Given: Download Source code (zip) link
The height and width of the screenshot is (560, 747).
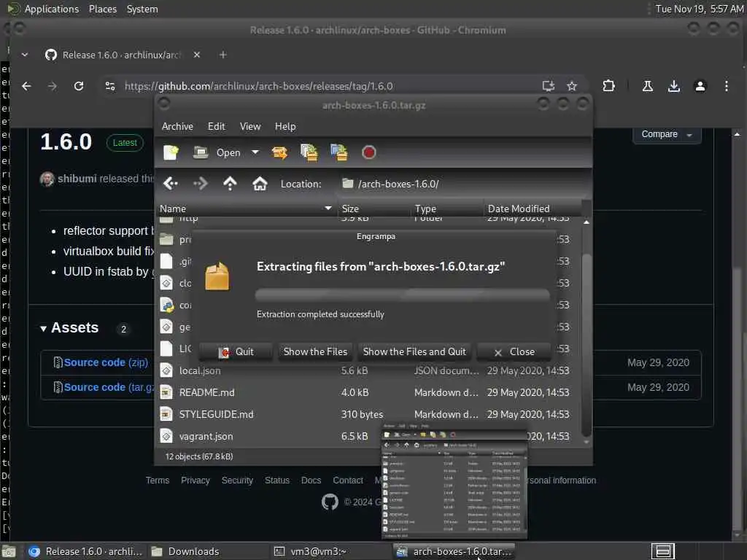Looking at the screenshot, I should point(106,362).
